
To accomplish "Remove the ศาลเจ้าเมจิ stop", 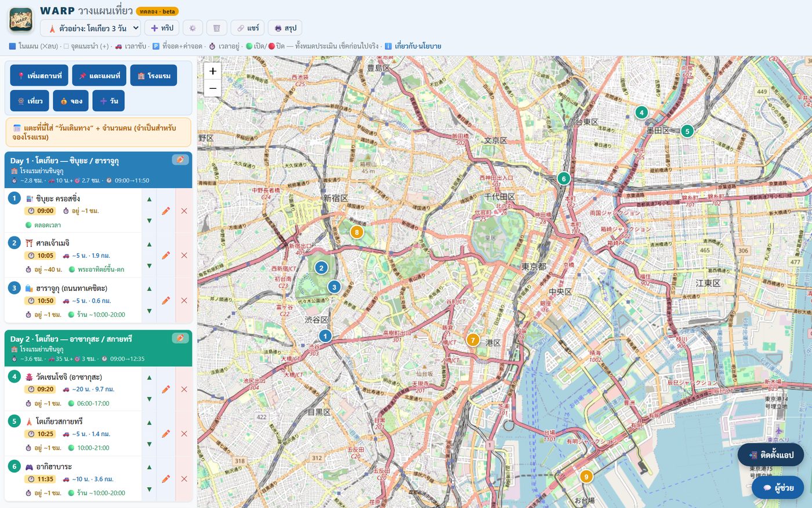I will [184, 255].
